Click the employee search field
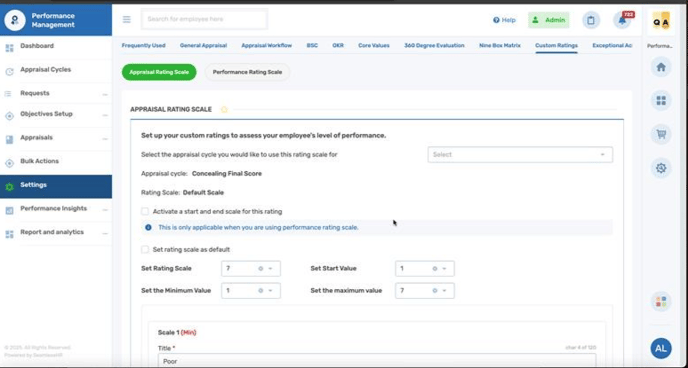Image resolution: width=688 pixels, height=368 pixels. click(x=204, y=19)
